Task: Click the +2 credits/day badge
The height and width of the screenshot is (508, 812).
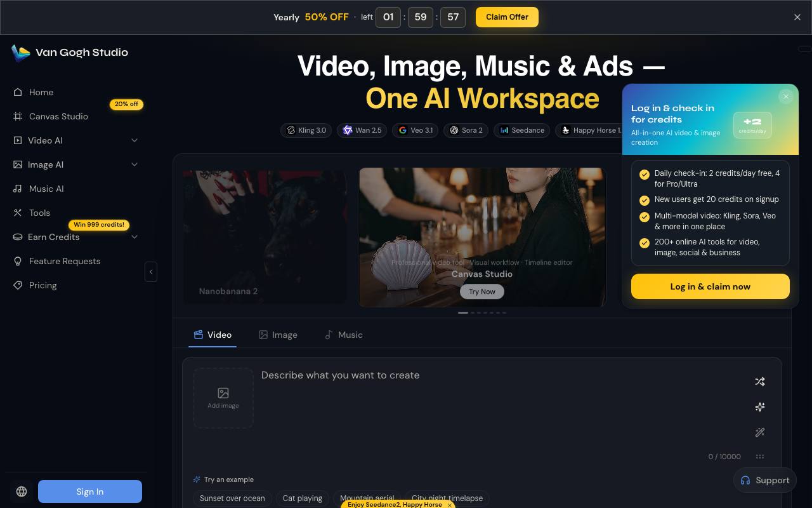Action: pyautogui.click(x=752, y=125)
